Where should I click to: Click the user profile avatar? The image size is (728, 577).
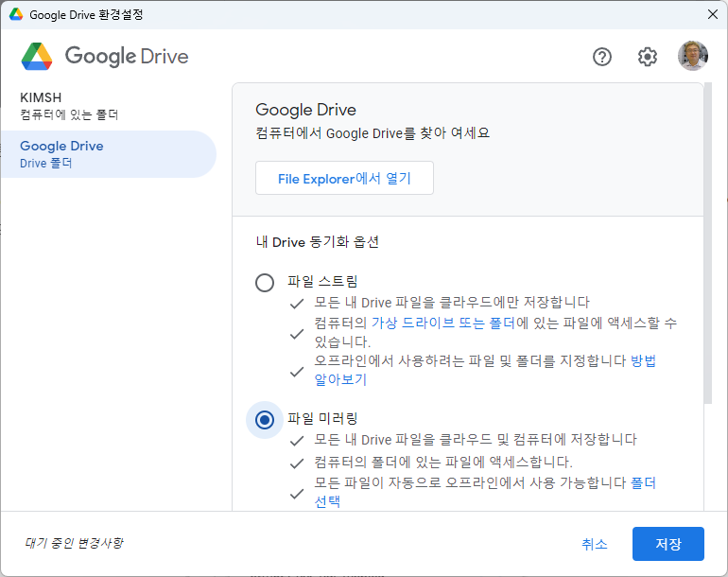pyautogui.click(x=692, y=57)
